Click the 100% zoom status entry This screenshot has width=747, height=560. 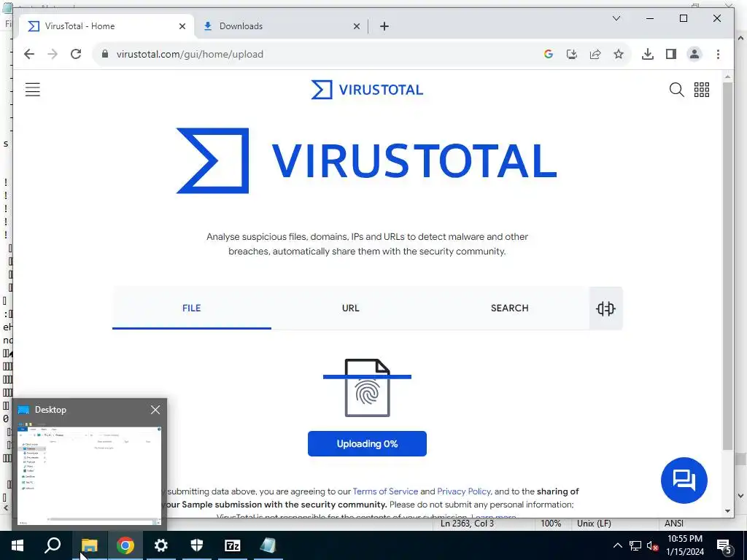(551, 524)
